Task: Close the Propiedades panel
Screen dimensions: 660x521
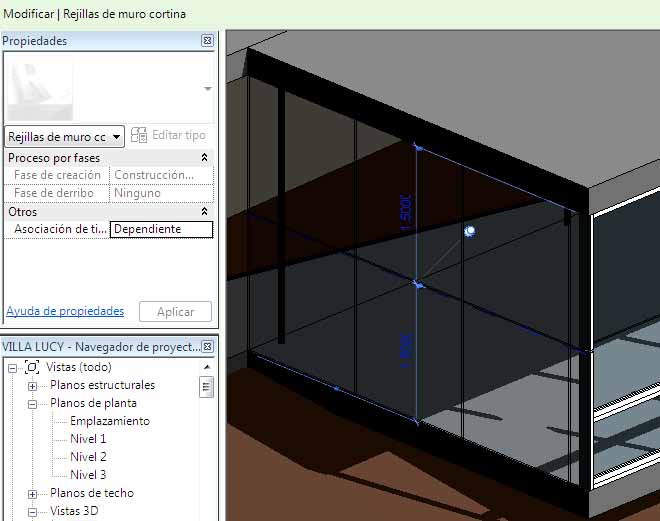Action: point(207,41)
